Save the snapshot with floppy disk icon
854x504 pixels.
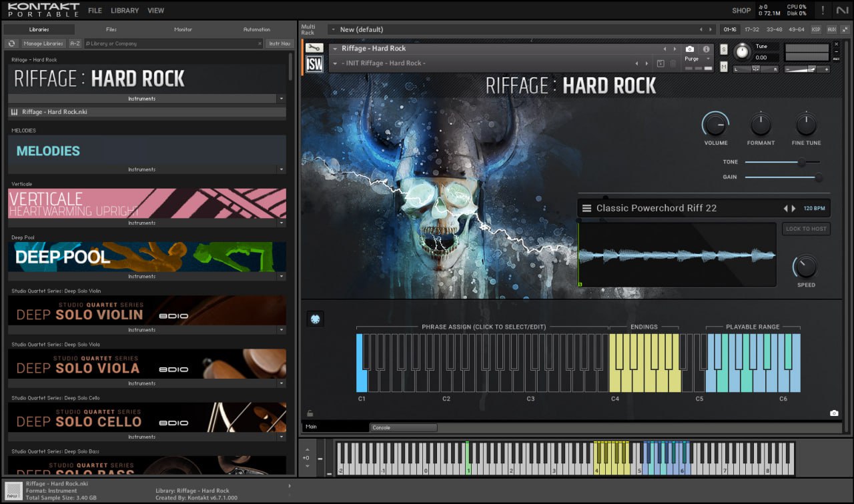pos(661,63)
